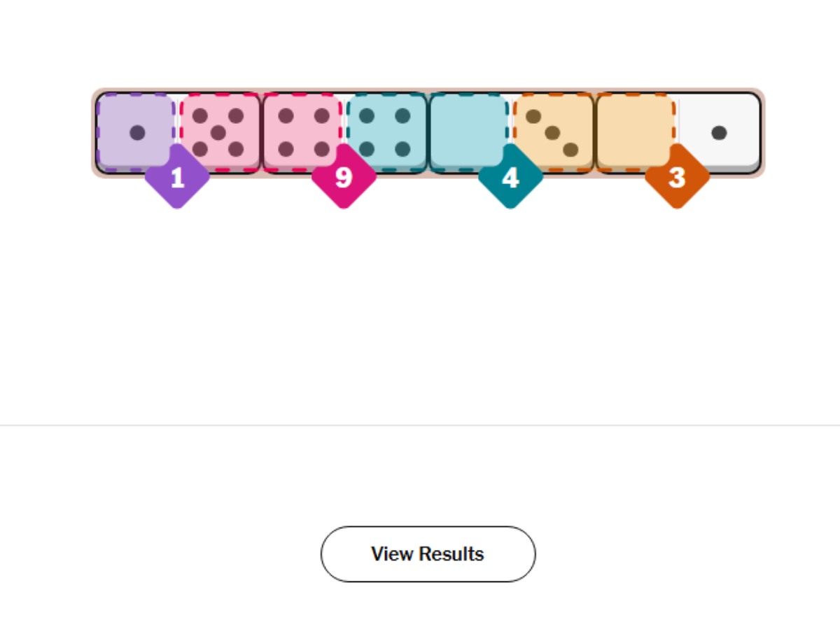Click the horizontal divider line above View Results
This screenshot has width=840, height=629.
coord(420,425)
